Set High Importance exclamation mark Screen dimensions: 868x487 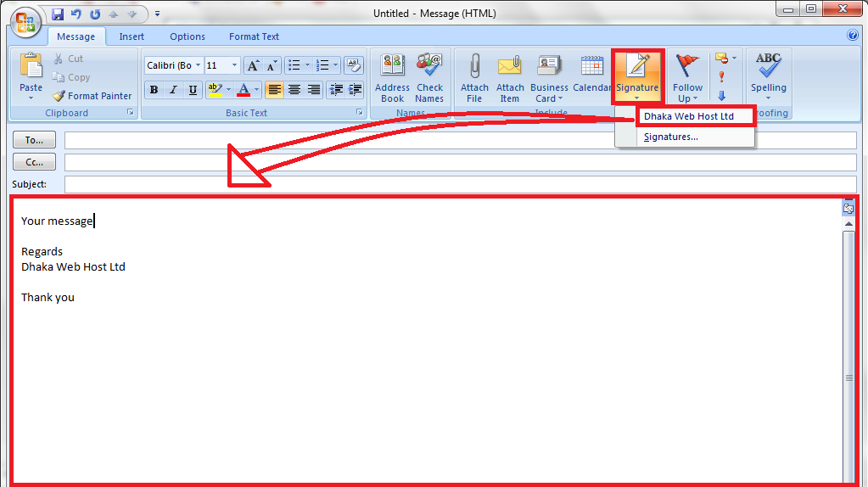tap(721, 77)
